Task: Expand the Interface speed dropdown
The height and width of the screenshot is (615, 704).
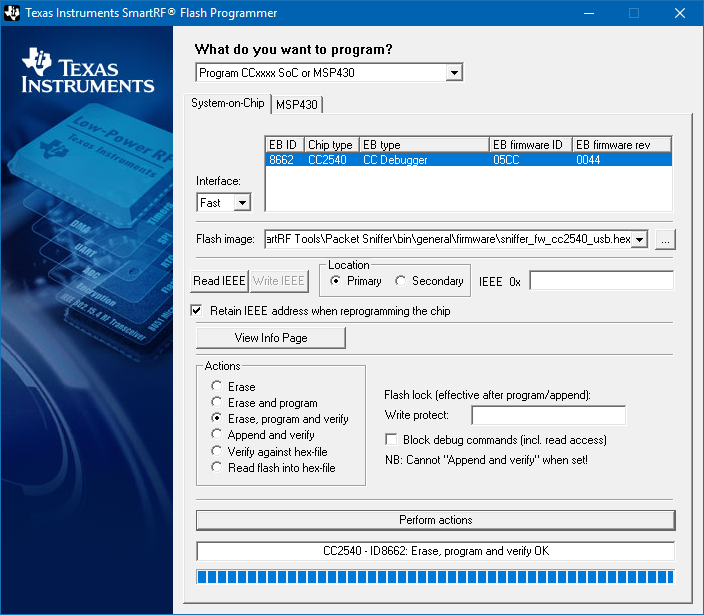Action: pos(242,203)
